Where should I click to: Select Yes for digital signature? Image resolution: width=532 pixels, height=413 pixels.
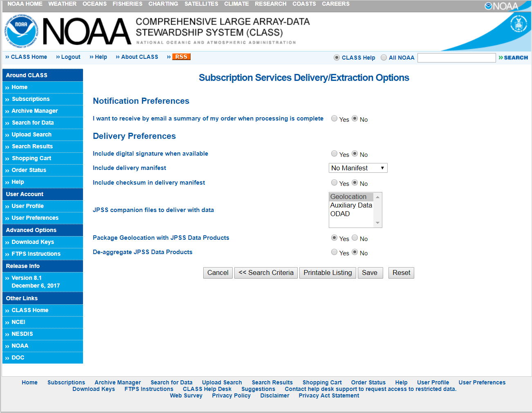pyautogui.click(x=334, y=154)
